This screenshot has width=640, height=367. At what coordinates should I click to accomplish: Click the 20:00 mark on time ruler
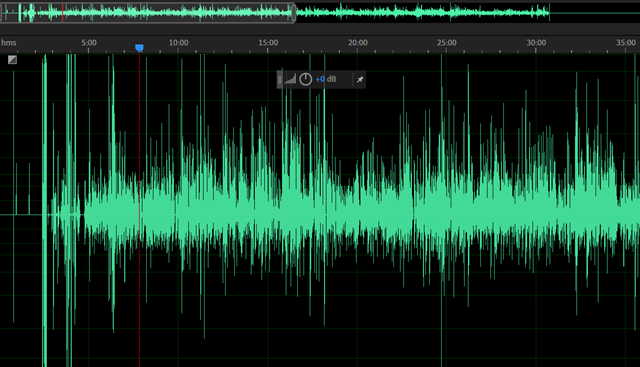coord(358,42)
